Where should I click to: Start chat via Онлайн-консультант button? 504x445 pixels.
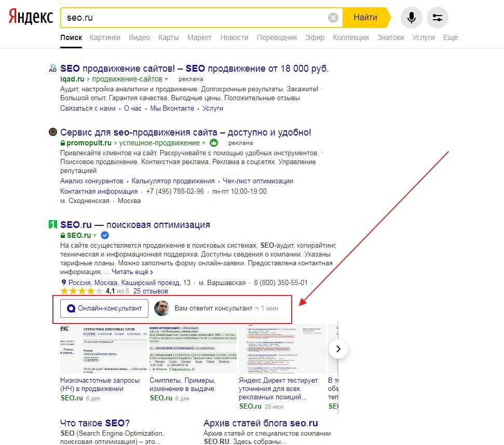point(104,308)
